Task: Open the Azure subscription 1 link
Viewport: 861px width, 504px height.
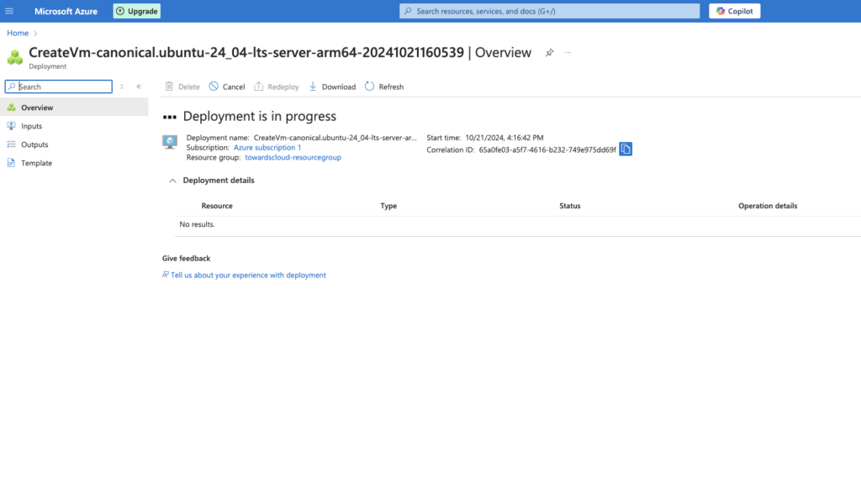Action: pyautogui.click(x=267, y=148)
